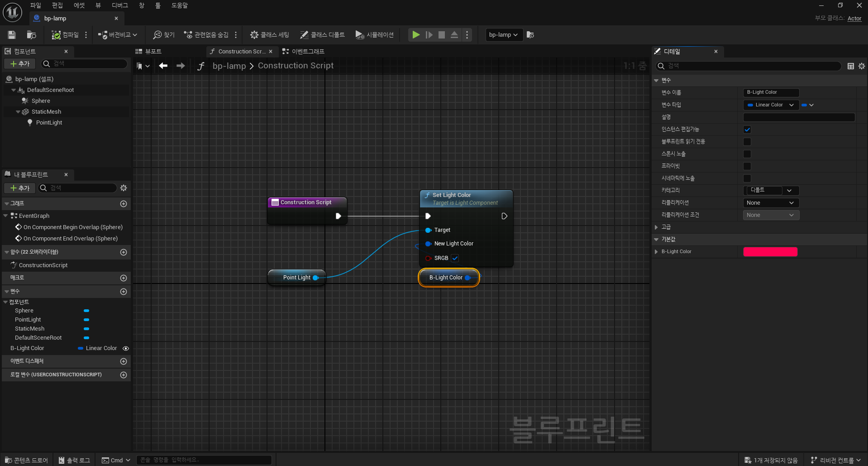Open the Replication dropdown set to None
This screenshot has width=868, height=466.
click(x=771, y=203)
